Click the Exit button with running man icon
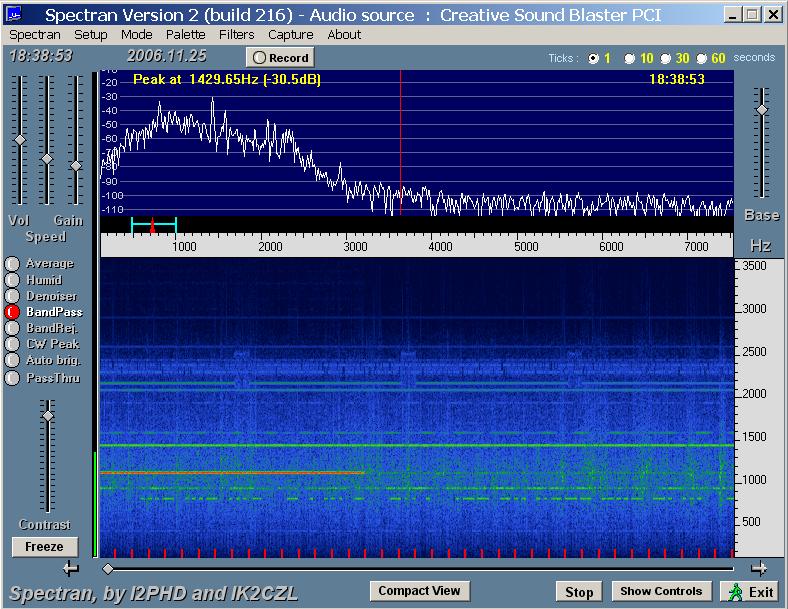Screen dimensions: 788x609 [x=750, y=591]
